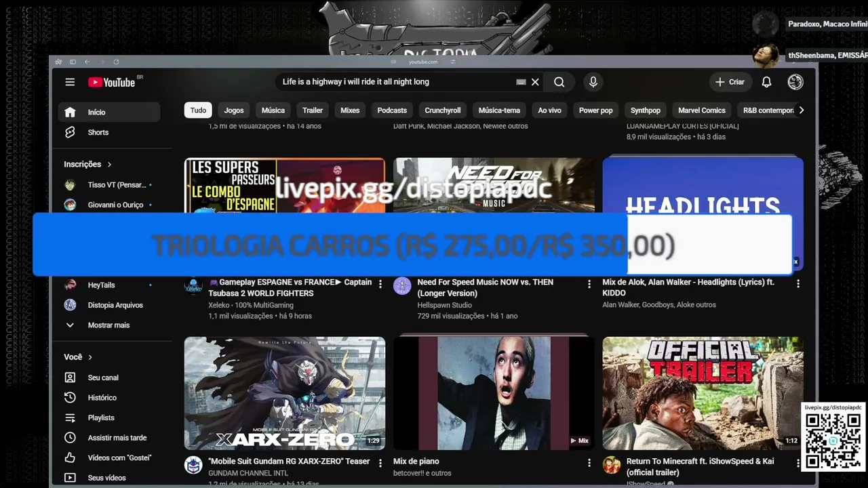Open Assistir mais tarde list
Image resolution: width=868 pixels, height=488 pixels.
(109, 438)
